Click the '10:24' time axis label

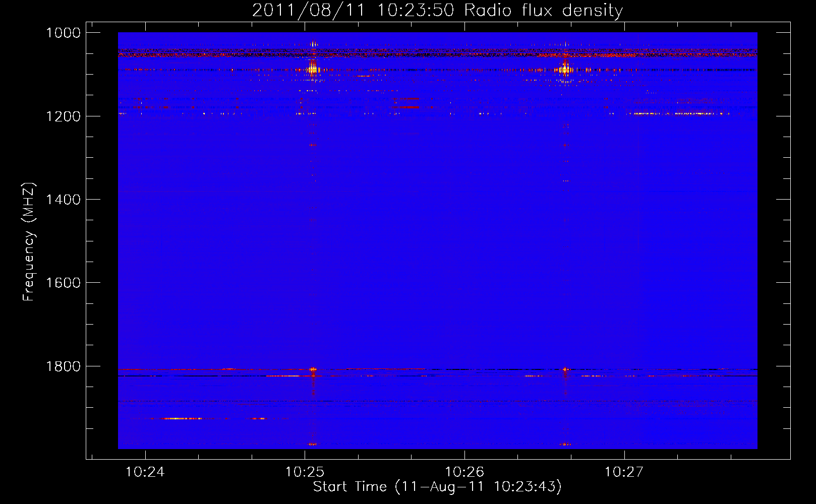(145, 472)
